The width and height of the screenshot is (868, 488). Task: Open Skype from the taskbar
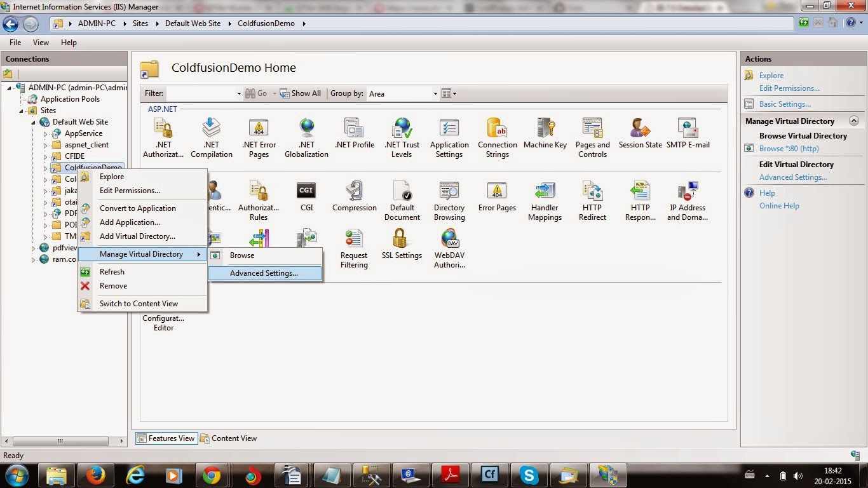[528, 475]
